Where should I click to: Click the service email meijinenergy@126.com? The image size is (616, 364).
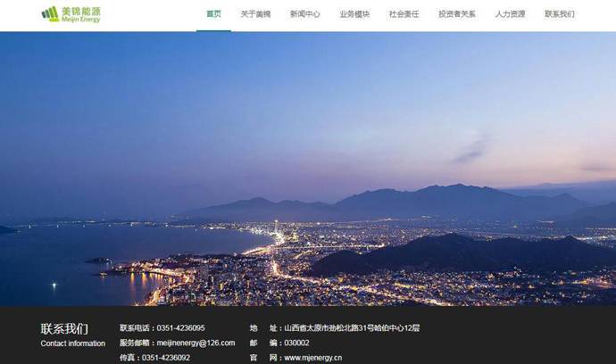point(195,343)
